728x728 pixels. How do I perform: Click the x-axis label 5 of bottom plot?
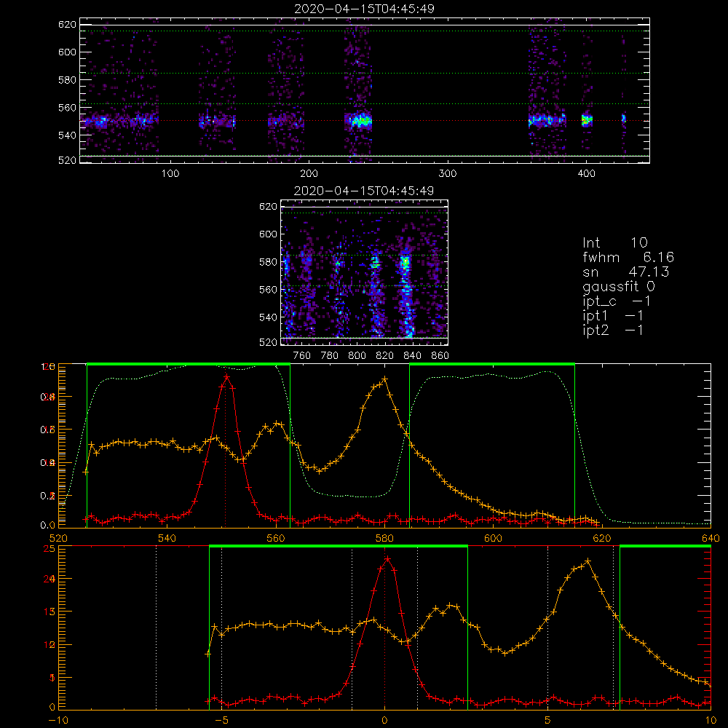pos(547,720)
